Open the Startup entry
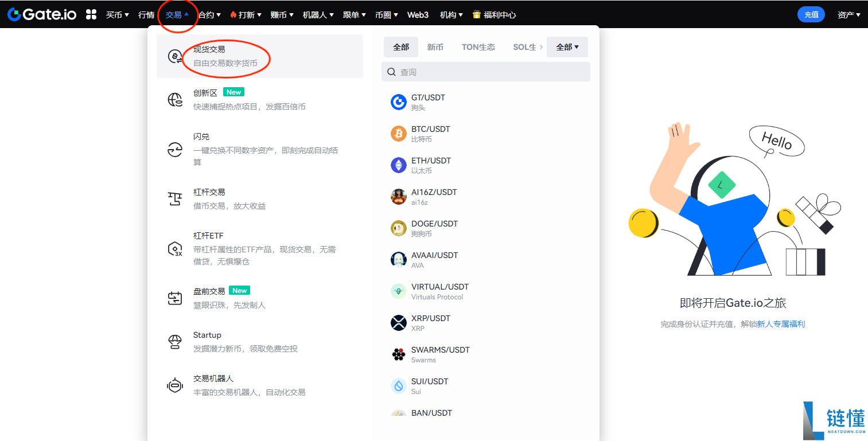868x441 pixels. click(x=260, y=342)
